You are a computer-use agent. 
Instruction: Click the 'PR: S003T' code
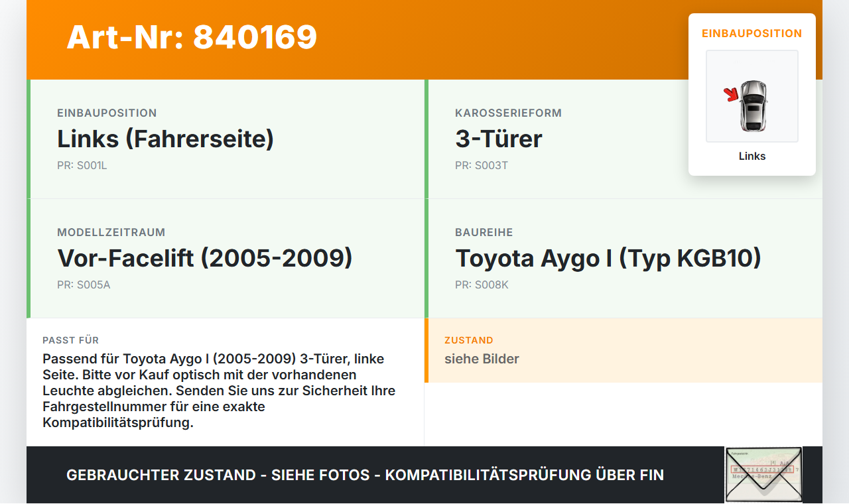click(482, 166)
